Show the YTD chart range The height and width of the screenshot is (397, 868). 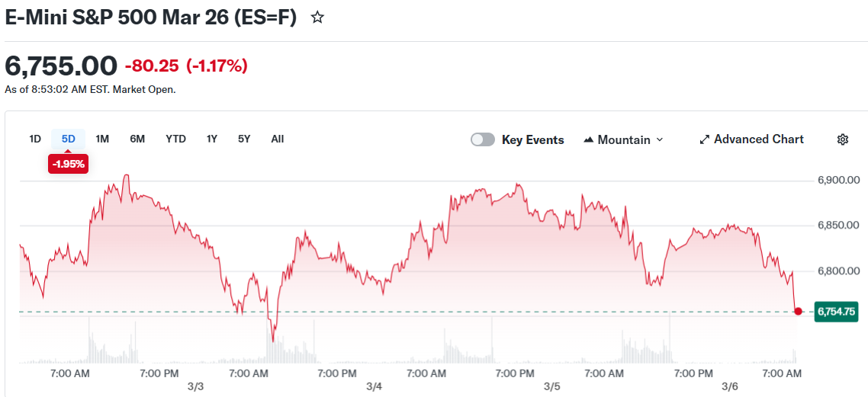175,139
